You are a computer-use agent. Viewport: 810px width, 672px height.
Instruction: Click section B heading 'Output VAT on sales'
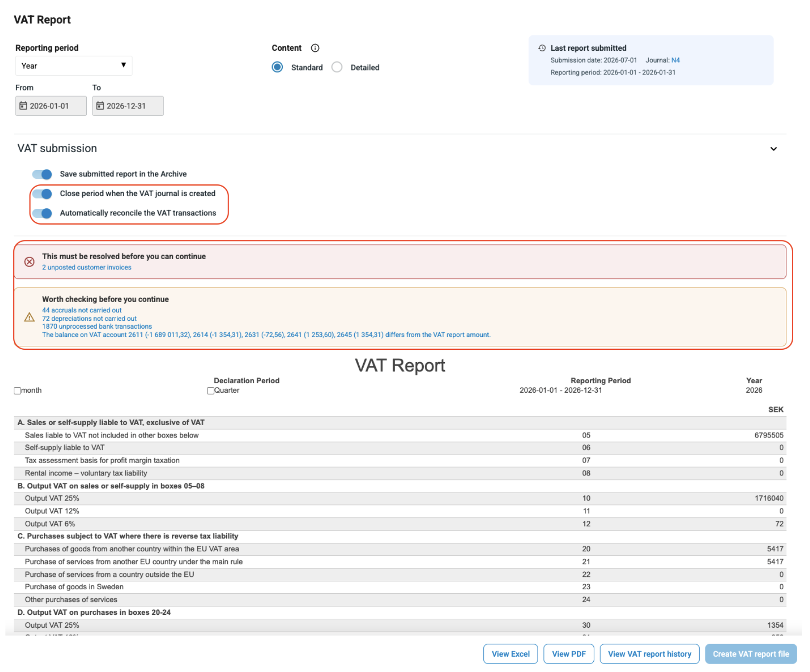click(111, 486)
